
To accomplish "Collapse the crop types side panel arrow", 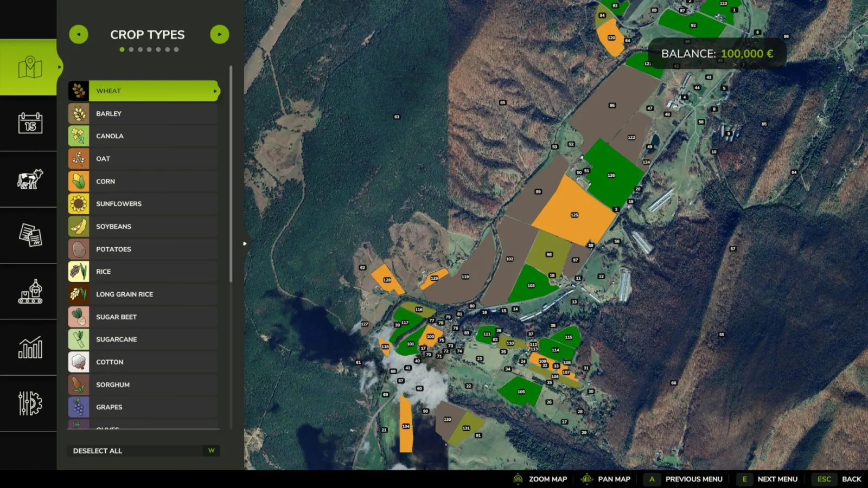I will click(x=245, y=243).
